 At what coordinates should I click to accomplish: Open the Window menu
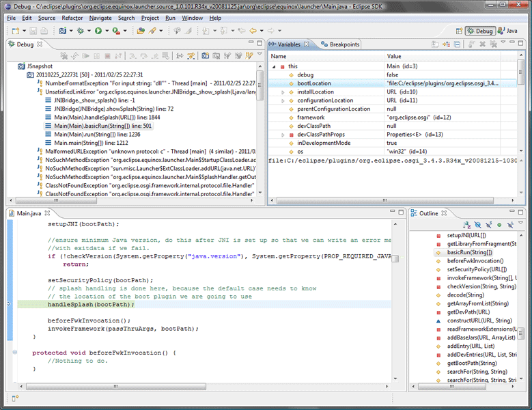(192, 18)
